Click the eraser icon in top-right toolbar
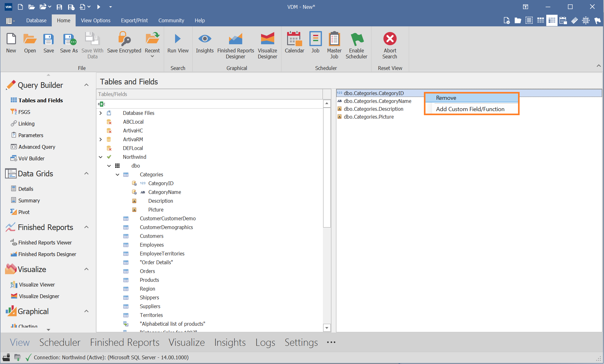Screen dimensions: 604x364 pyautogui.click(x=575, y=20)
